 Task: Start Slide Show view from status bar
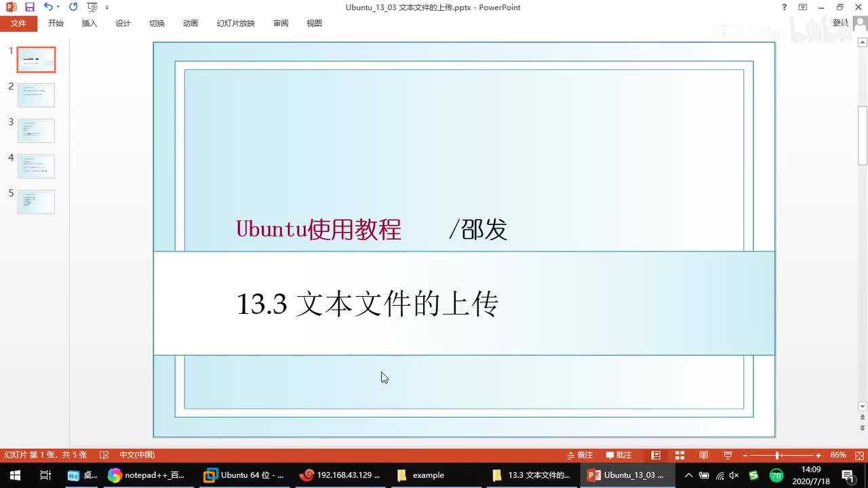pyautogui.click(x=728, y=455)
